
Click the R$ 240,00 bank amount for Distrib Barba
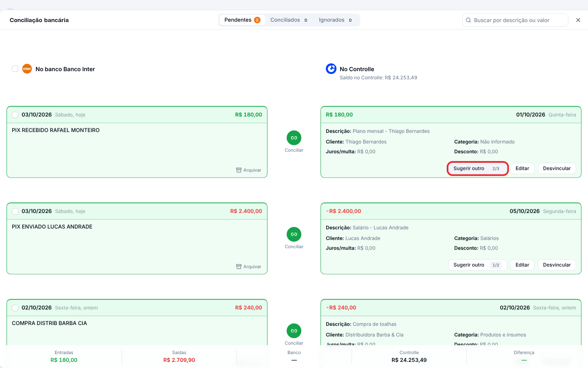pyautogui.click(x=249, y=308)
